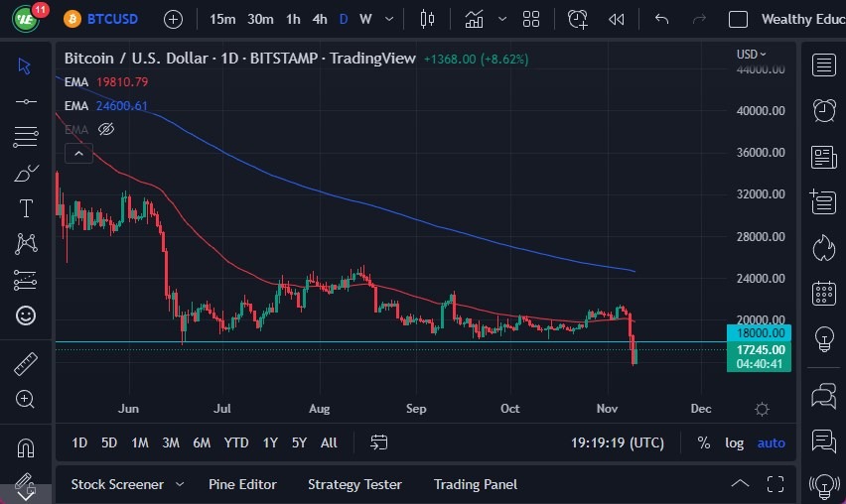846x504 pixels.
Task: Click the 18000.00 price line label
Action: pyautogui.click(x=761, y=333)
